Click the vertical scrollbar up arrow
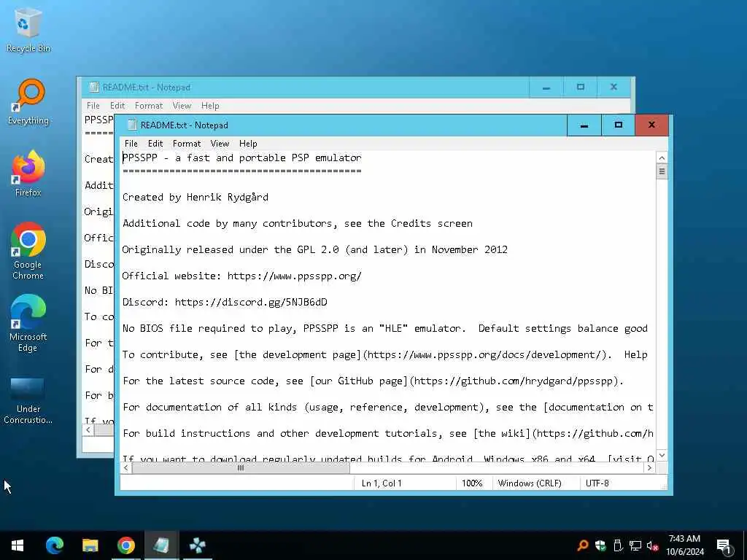The image size is (747, 560). pyautogui.click(x=662, y=158)
